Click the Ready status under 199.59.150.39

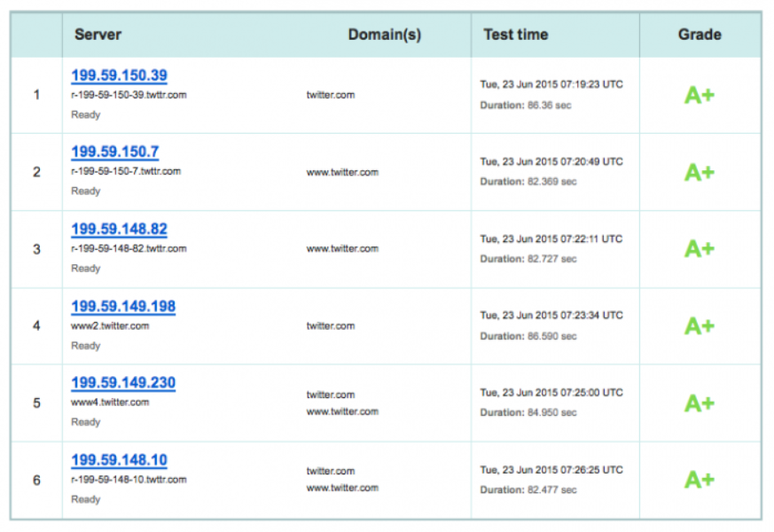click(86, 115)
